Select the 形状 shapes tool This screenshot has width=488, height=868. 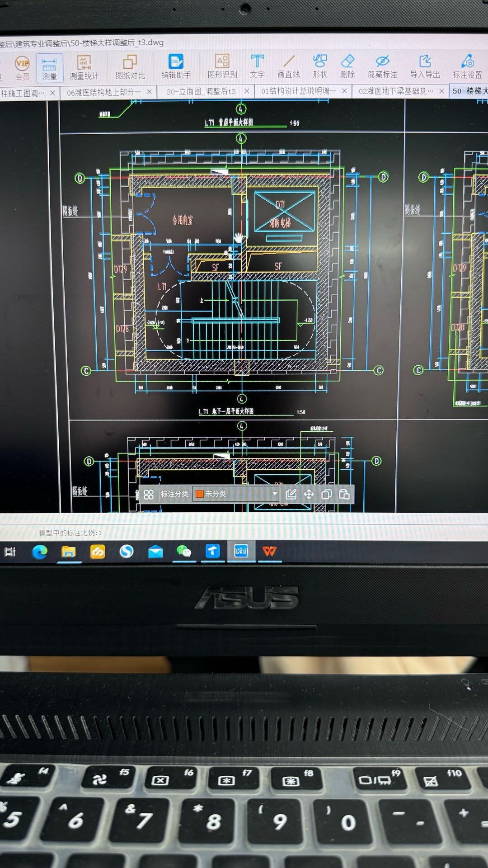pos(320,66)
